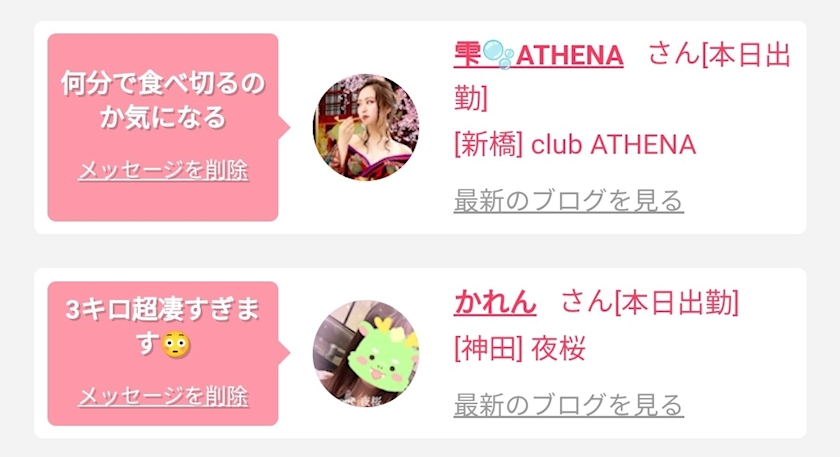Click the pink bubble pointer toward かれん's avatar

click(x=284, y=353)
